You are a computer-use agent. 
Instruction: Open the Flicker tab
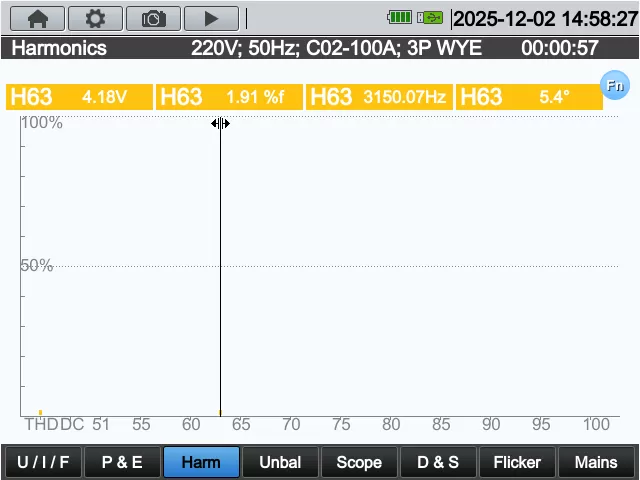click(x=517, y=462)
